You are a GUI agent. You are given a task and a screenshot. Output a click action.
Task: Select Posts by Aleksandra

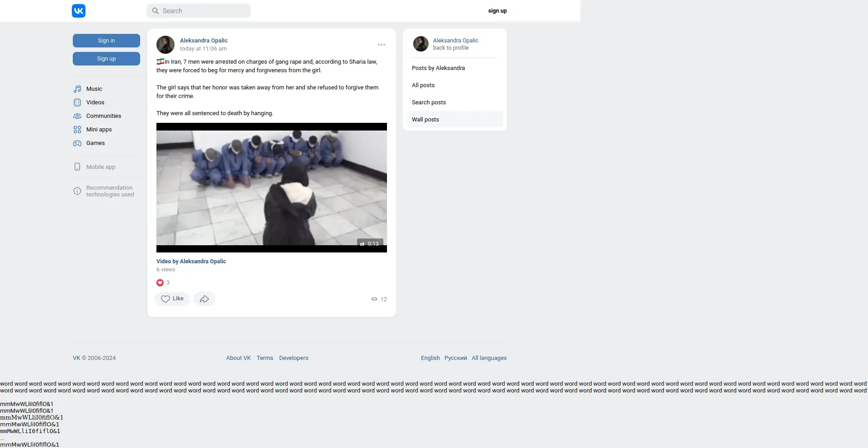tap(455, 68)
